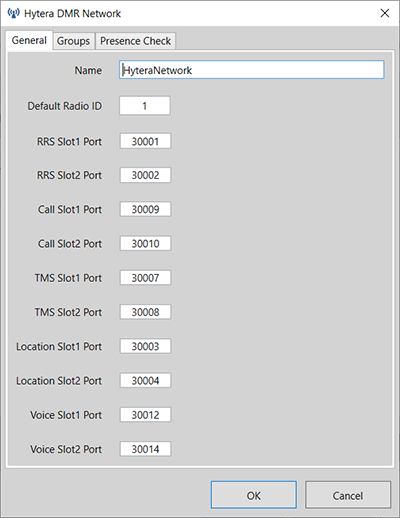The width and height of the screenshot is (400, 518).
Task: Click the Name field with HyteraNetwork
Action: pyautogui.click(x=252, y=70)
